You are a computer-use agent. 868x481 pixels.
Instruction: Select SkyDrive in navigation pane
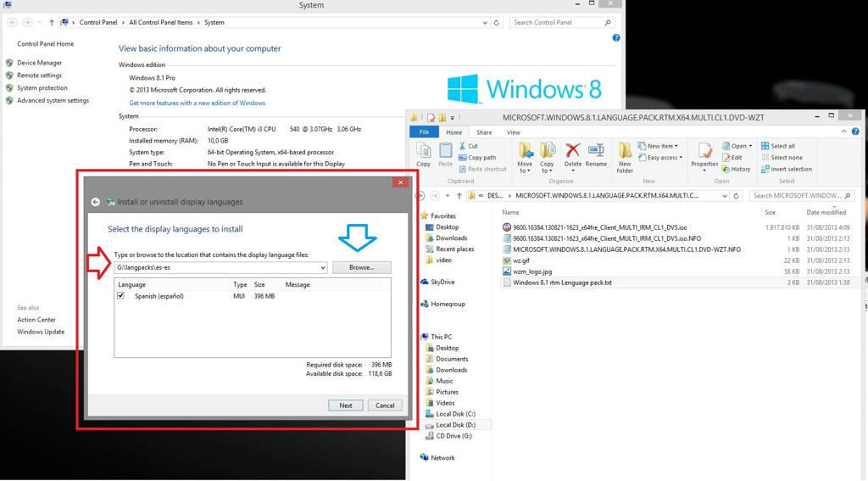pyautogui.click(x=442, y=282)
